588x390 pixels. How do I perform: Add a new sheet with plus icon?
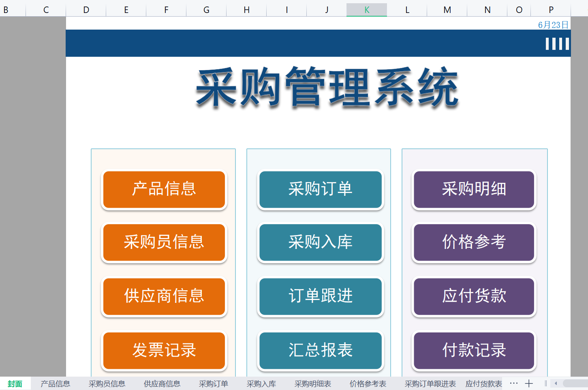tap(529, 383)
